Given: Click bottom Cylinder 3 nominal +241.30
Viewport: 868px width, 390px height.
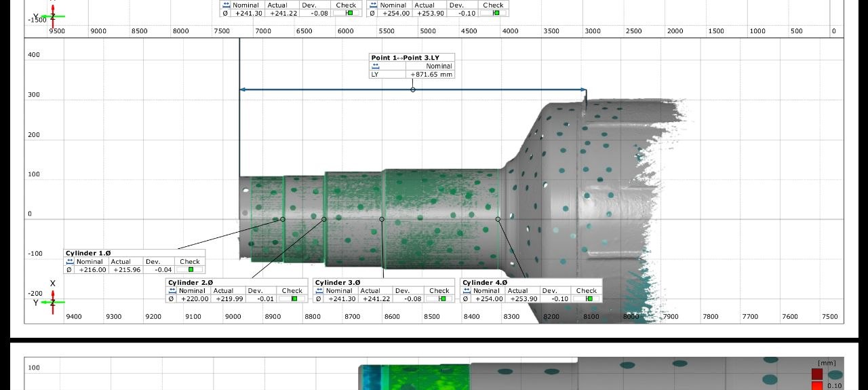Looking at the screenshot, I should coord(341,298).
